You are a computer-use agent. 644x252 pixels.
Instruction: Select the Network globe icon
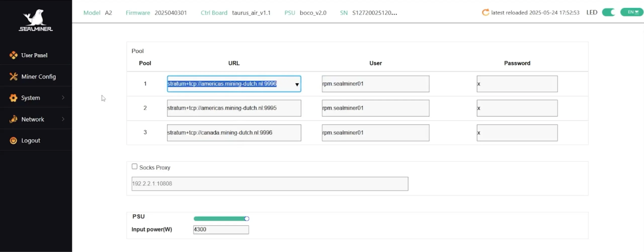(14, 119)
